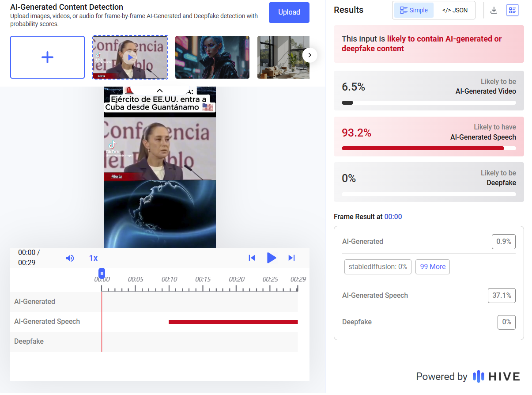Click the 93.2% AI-Generated Speech bar
The image size is (532, 395).
point(429,148)
